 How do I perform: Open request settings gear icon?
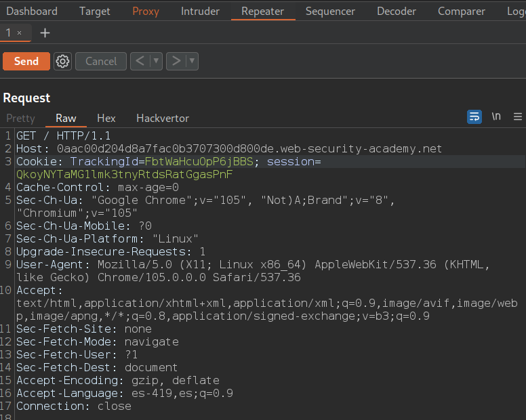pos(63,61)
